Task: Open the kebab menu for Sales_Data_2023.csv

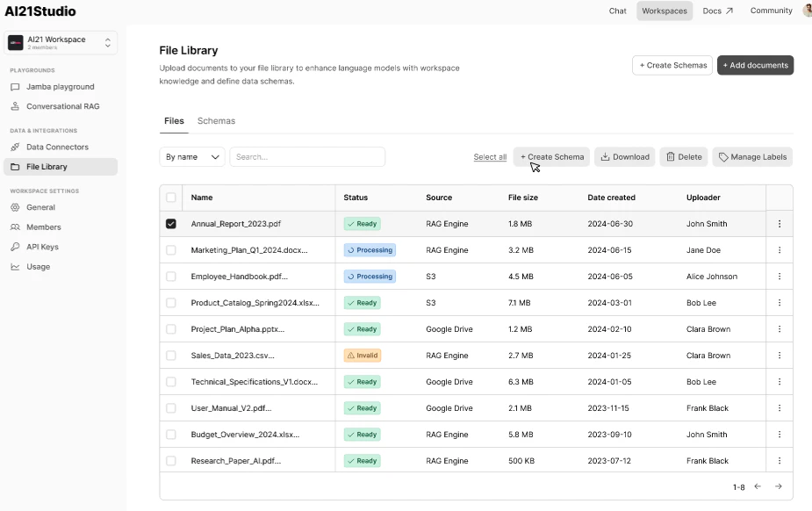Action: [x=779, y=356]
